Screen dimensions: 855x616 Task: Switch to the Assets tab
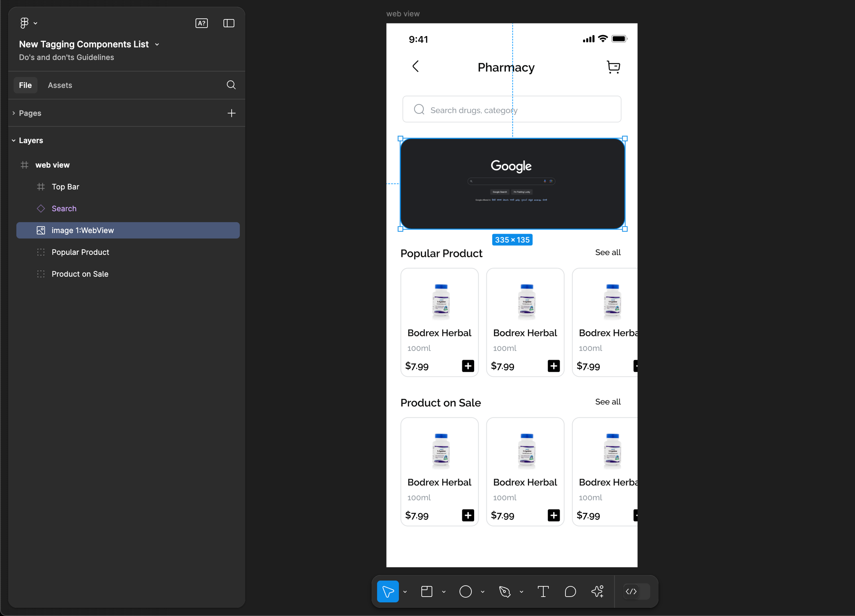pyautogui.click(x=60, y=85)
